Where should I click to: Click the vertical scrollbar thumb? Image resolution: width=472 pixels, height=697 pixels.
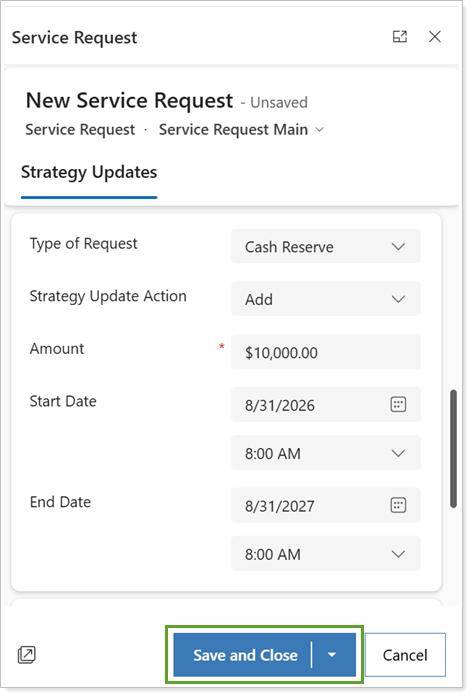pos(453,449)
